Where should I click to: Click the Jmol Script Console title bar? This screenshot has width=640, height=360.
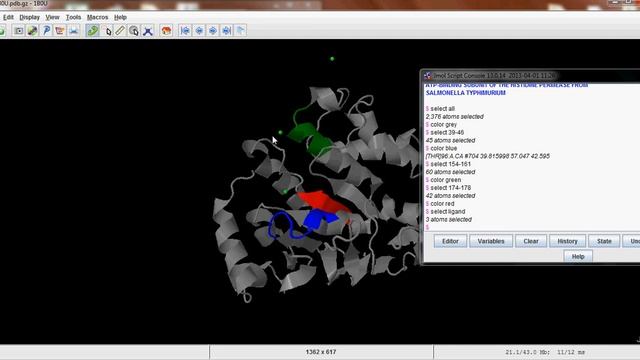tap(531, 76)
